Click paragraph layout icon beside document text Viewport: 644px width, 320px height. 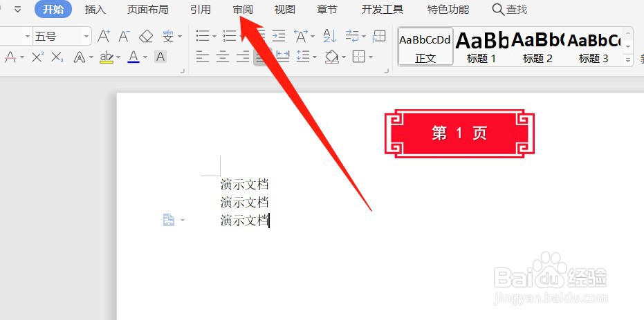click(x=168, y=220)
